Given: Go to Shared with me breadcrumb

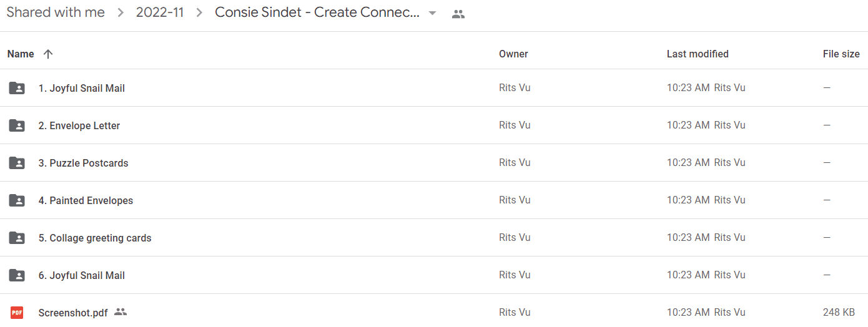Looking at the screenshot, I should [56, 12].
